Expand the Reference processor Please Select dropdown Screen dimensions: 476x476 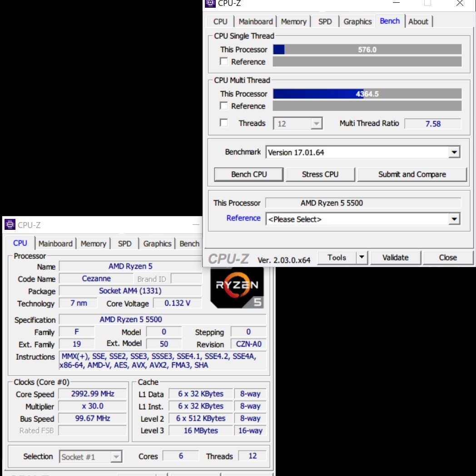coord(454,219)
